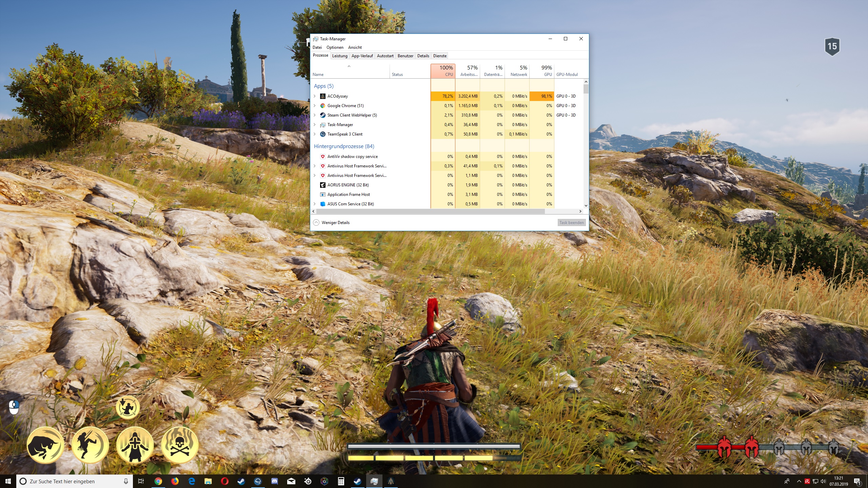Select the healing ability icon
Image resolution: width=868 pixels, height=488 pixels.
[135, 445]
